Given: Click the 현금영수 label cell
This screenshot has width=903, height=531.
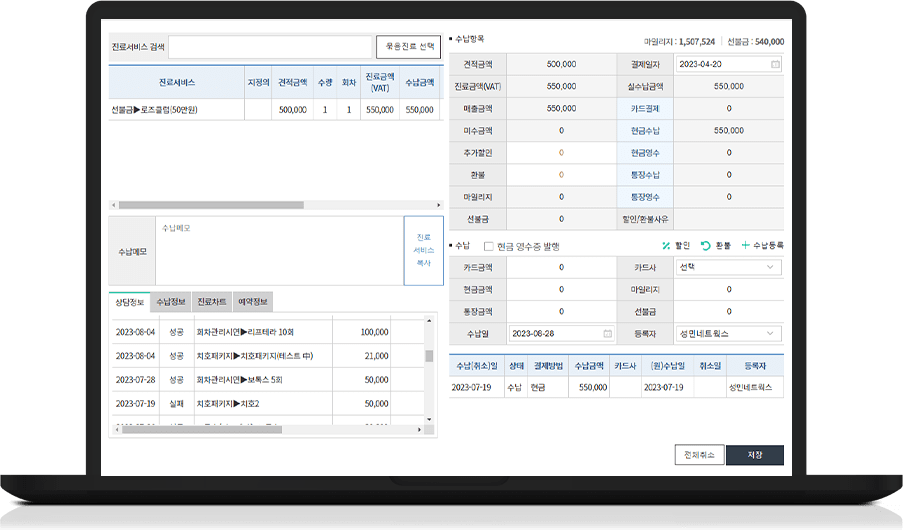Looking at the screenshot, I should pyautogui.click(x=645, y=153).
